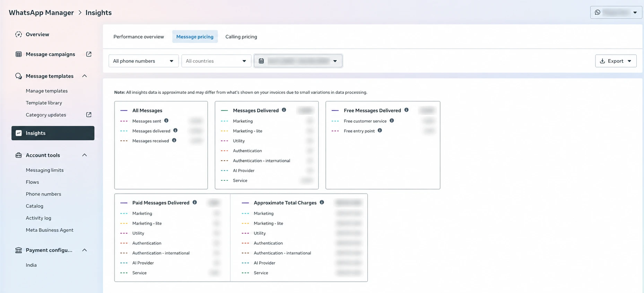Open the Activity log page
The width and height of the screenshot is (644, 293).
[x=38, y=218]
